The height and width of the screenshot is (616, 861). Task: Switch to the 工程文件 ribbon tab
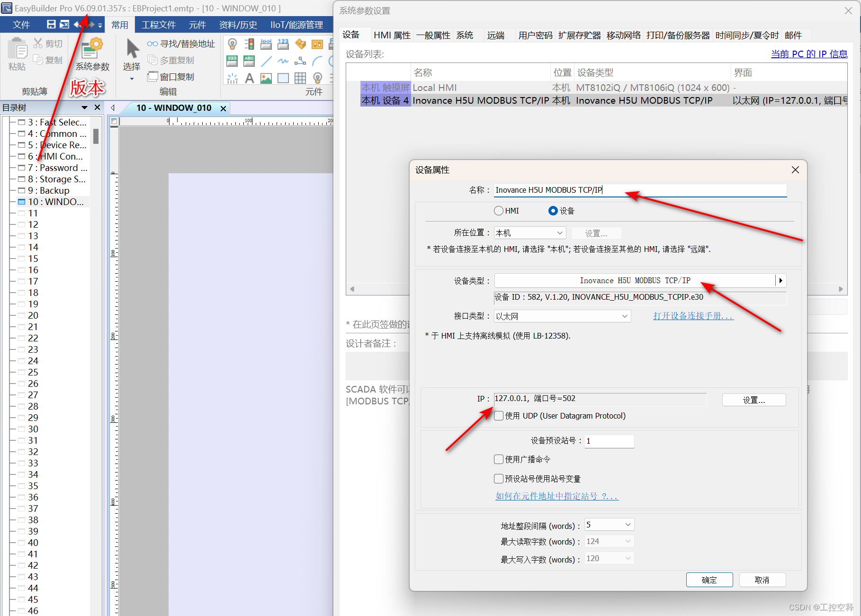point(159,25)
